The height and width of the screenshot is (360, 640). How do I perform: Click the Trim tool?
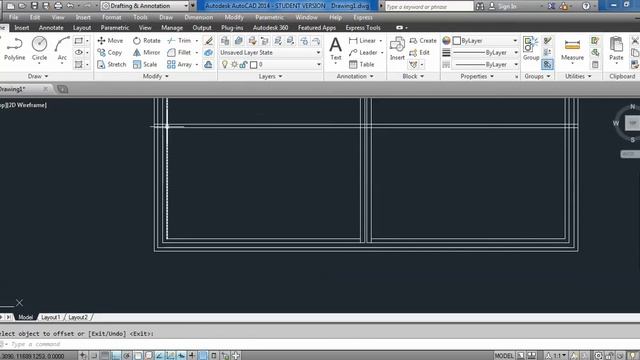(x=180, y=40)
